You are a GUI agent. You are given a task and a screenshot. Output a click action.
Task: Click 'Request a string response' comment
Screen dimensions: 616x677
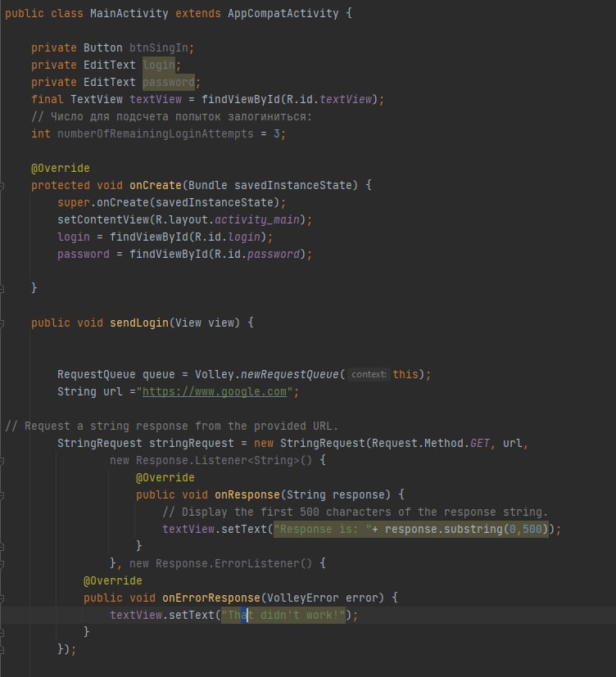171,427
